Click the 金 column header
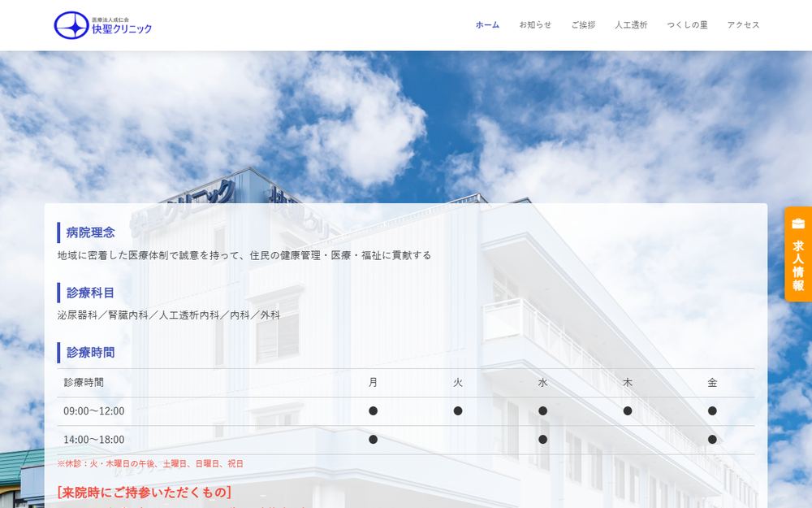This screenshot has height=508, width=812. click(713, 383)
